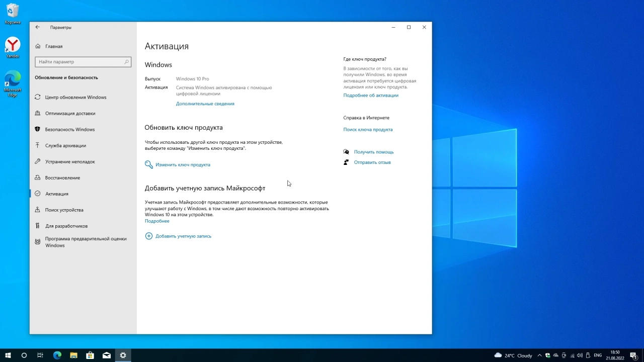Open Windows Security tray icon

pyautogui.click(x=548, y=355)
